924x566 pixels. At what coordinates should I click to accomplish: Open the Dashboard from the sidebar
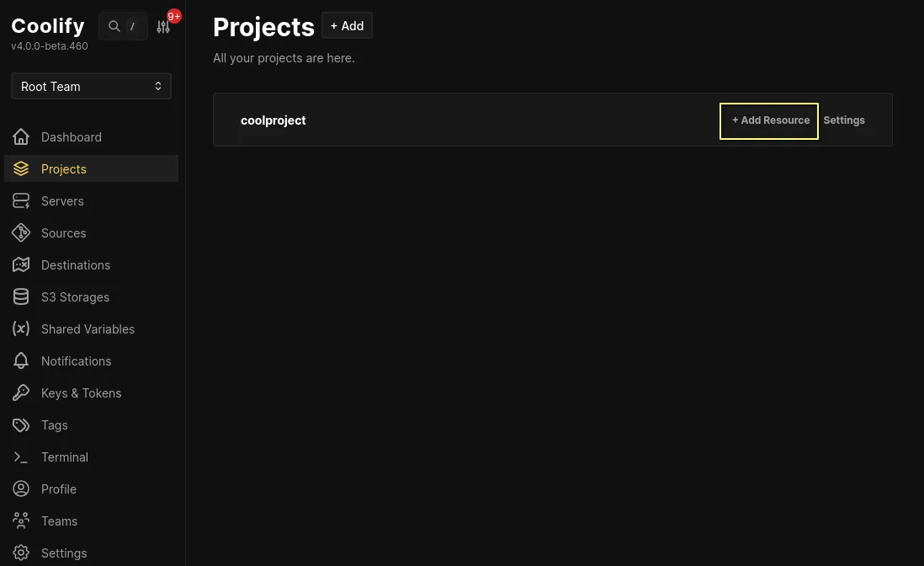pyautogui.click(x=72, y=136)
